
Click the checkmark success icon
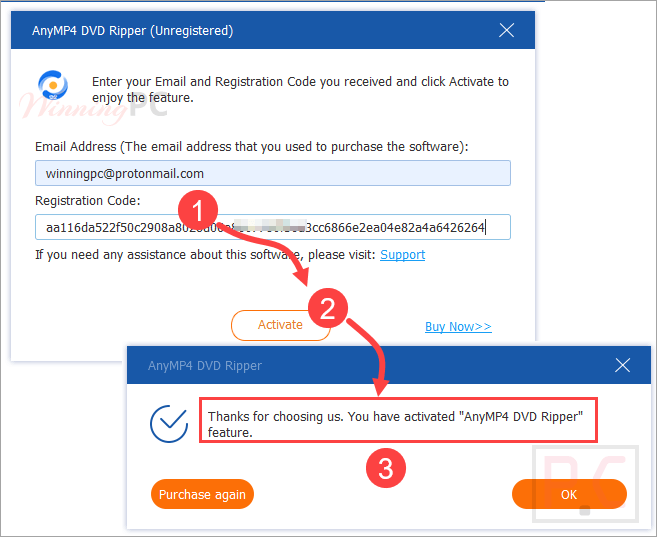[169, 424]
